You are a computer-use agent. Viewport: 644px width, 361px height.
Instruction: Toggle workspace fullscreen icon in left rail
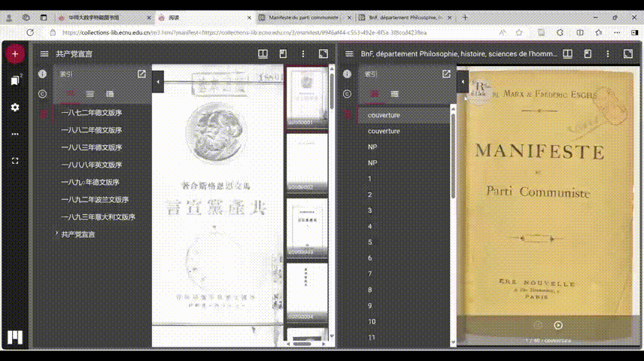tap(15, 161)
